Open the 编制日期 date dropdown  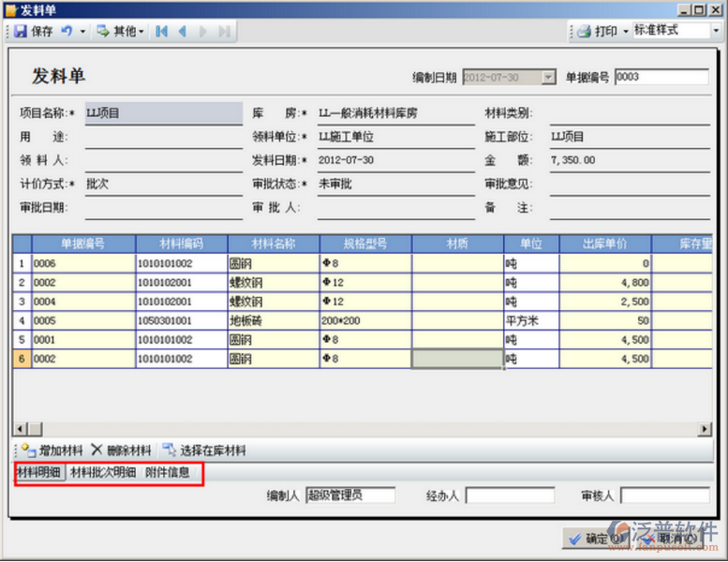point(549,77)
